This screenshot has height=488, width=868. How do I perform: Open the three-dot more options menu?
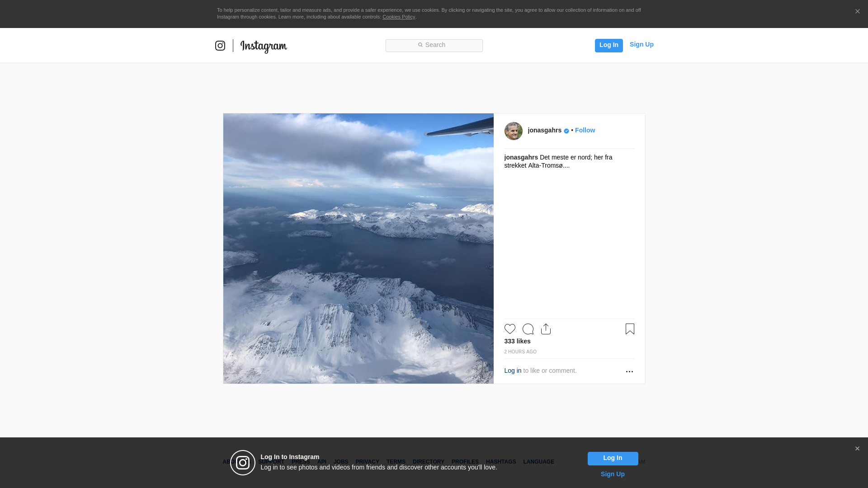(x=629, y=371)
